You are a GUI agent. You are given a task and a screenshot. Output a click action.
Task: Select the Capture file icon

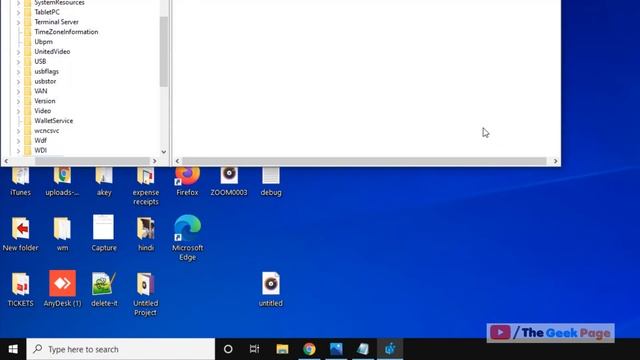coord(104,234)
